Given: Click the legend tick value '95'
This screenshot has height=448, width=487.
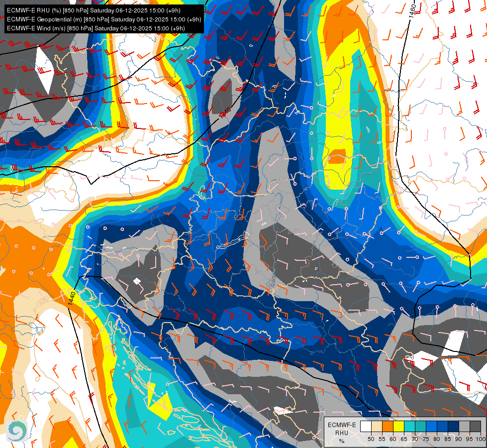Looking at the screenshot, I should 470,439.
